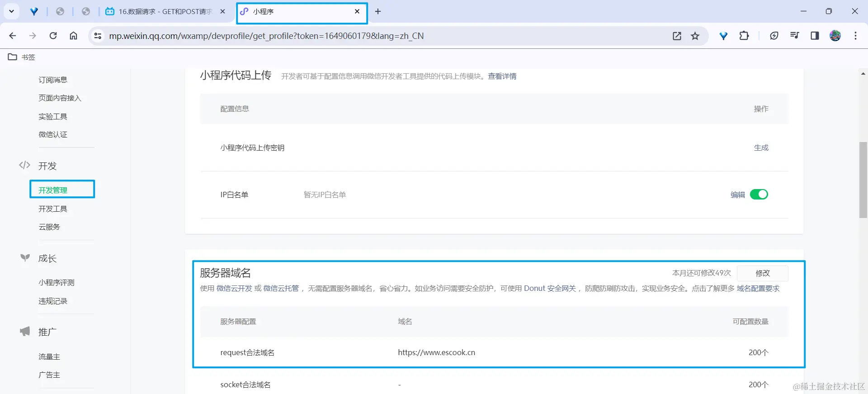Open 云服务 in sidebar

pos(49,227)
